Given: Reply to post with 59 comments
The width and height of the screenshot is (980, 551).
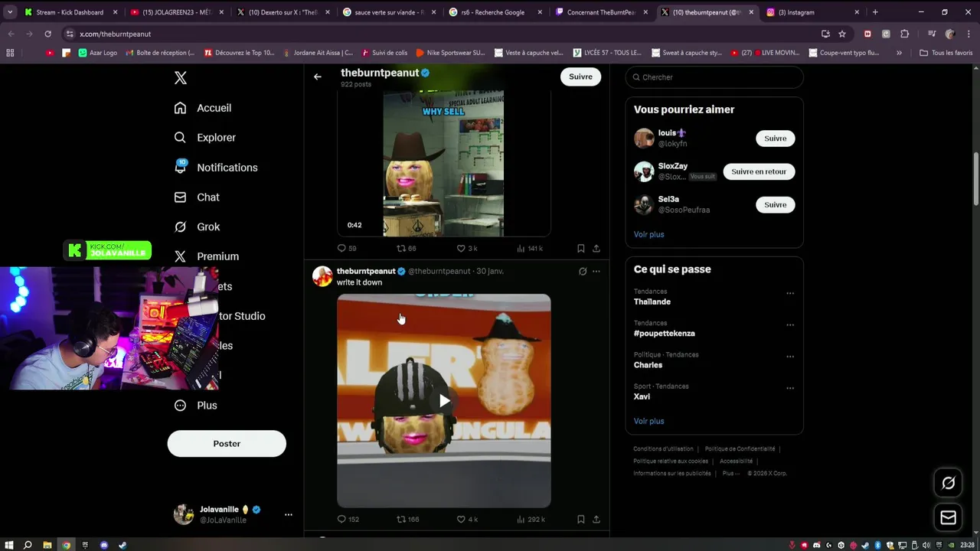Looking at the screenshot, I should pyautogui.click(x=347, y=248).
